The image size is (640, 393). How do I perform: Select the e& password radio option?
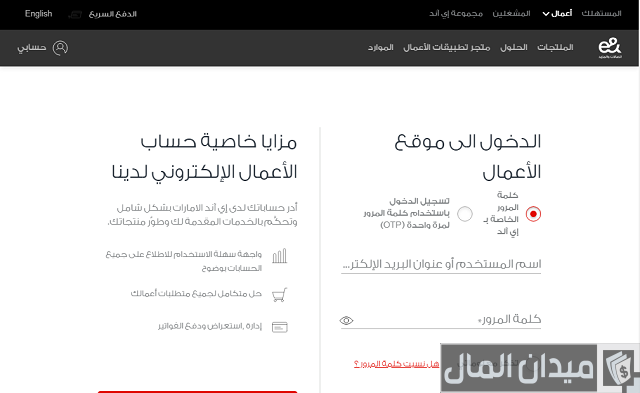[533, 214]
